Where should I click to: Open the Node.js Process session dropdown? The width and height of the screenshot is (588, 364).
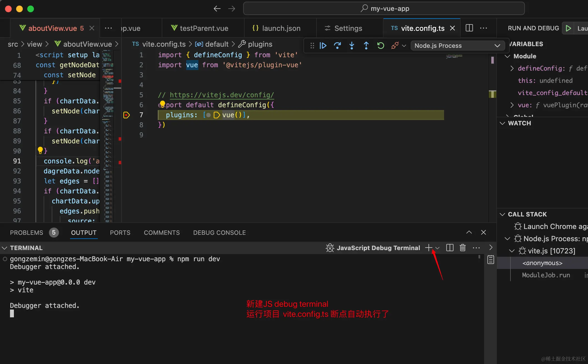click(x=457, y=46)
